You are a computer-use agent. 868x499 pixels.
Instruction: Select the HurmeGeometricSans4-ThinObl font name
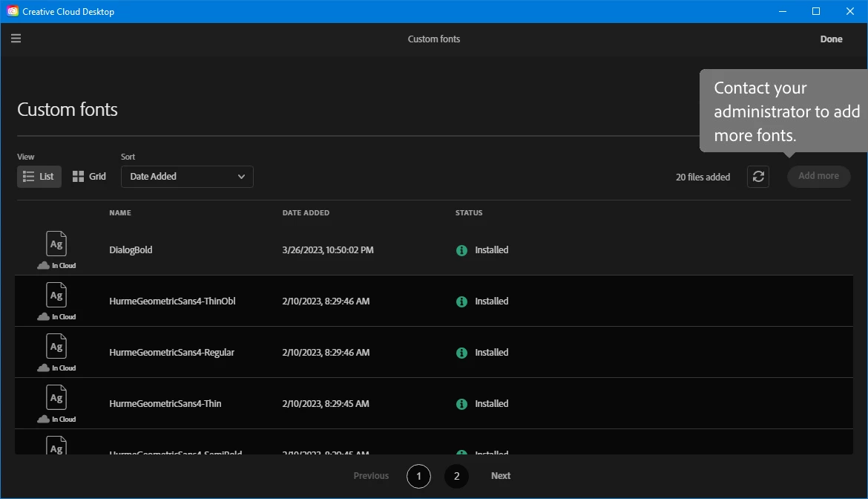pos(172,301)
